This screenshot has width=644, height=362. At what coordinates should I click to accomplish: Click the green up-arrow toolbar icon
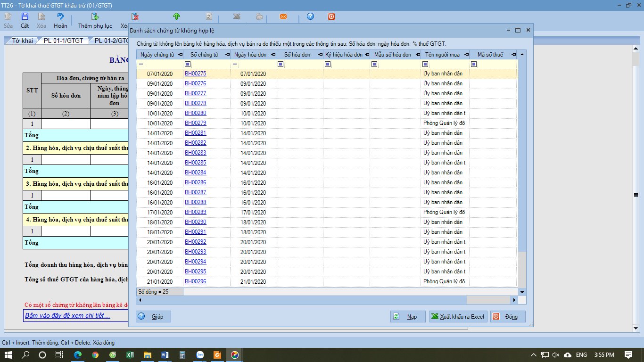click(177, 16)
